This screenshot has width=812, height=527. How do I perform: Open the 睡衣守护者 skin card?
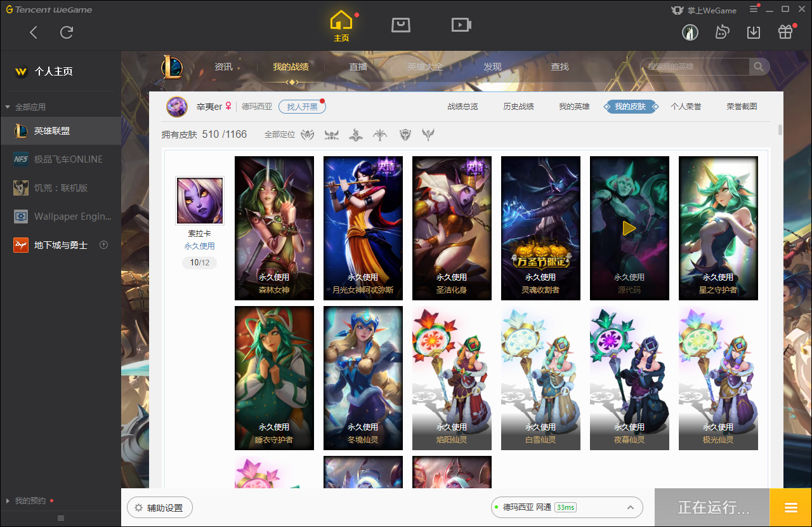(274, 378)
